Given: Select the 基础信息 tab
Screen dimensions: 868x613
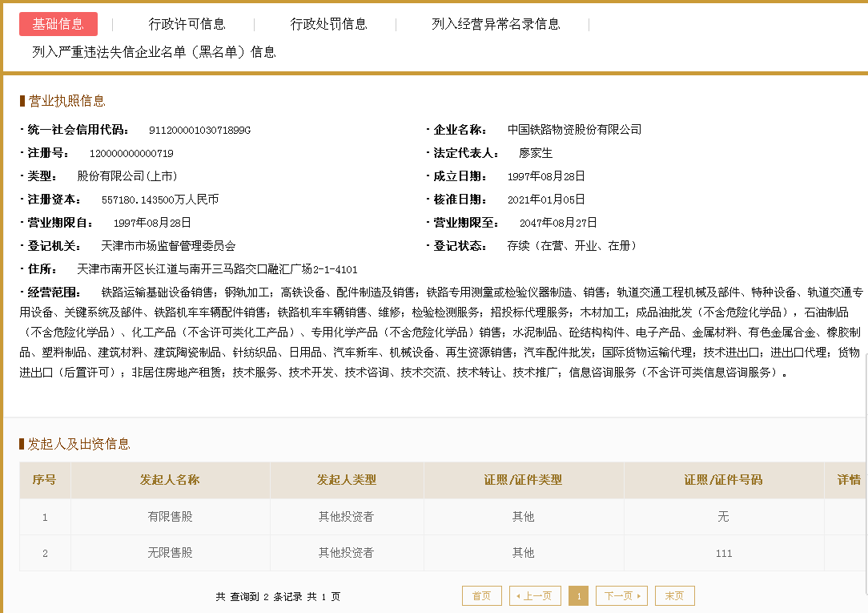Looking at the screenshot, I should (58, 24).
